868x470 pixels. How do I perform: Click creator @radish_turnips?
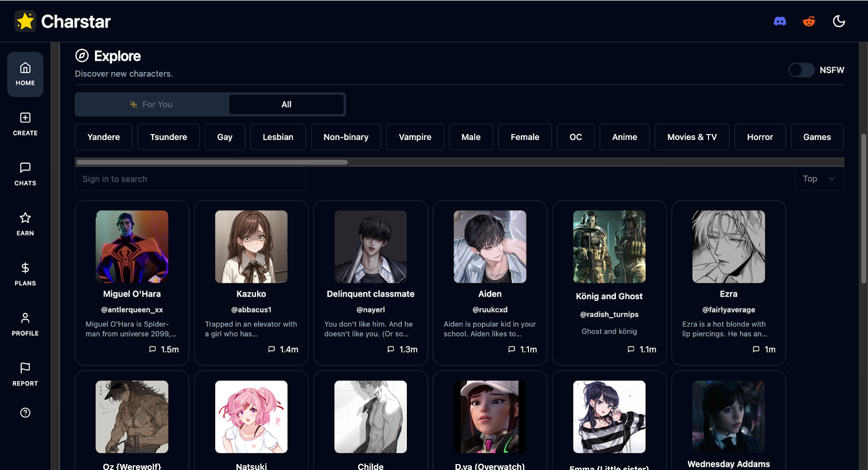click(x=609, y=314)
